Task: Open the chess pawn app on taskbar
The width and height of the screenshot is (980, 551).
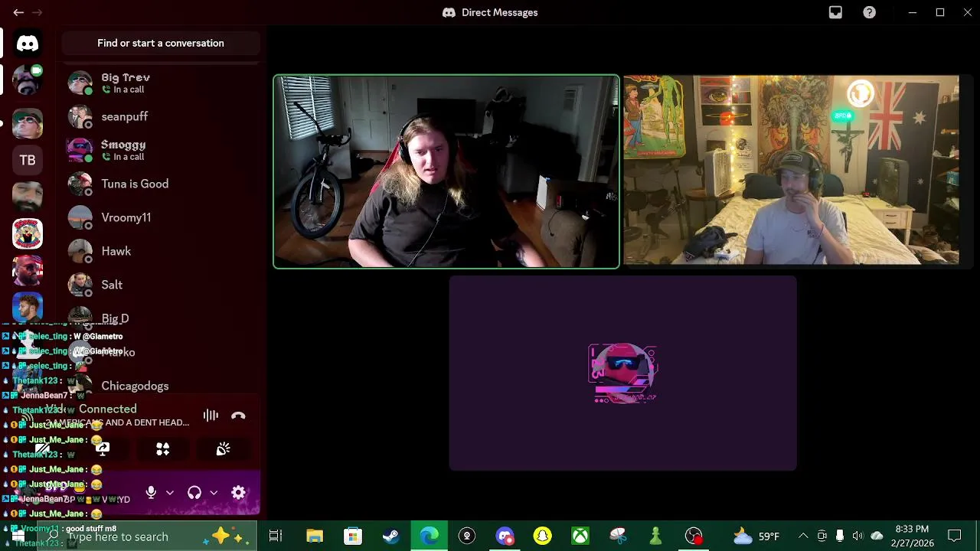Action: click(656, 536)
